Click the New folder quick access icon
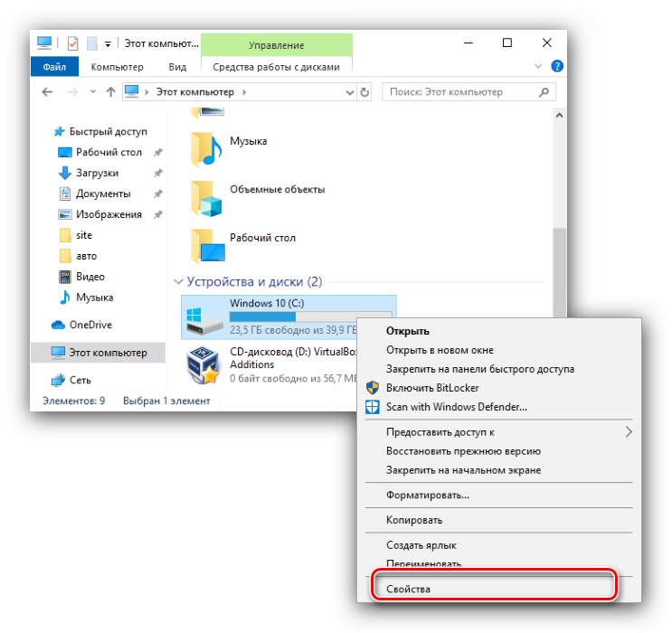 91,43
